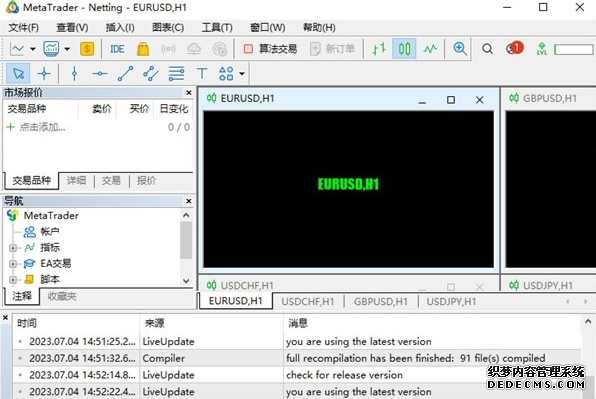This screenshot has width=596, height=399.
Task: Open the 窗口(W) menu
Action: pos(268,27)
